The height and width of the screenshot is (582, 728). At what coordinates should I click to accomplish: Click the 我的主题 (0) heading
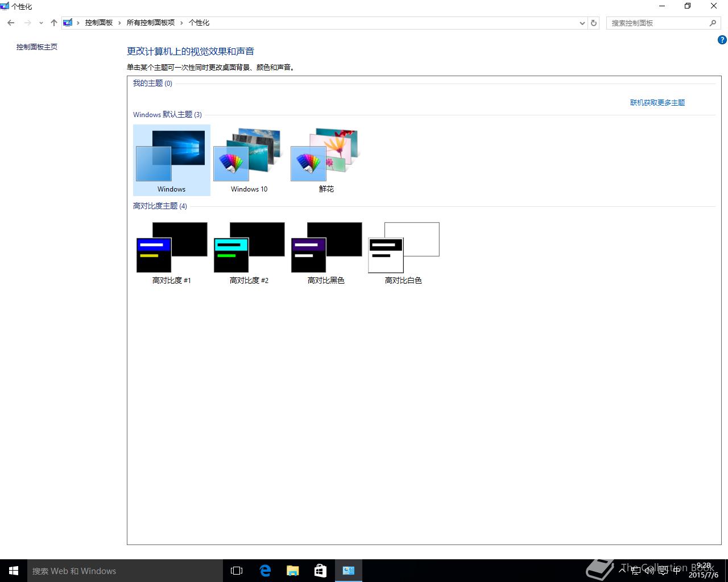(152, 84)
